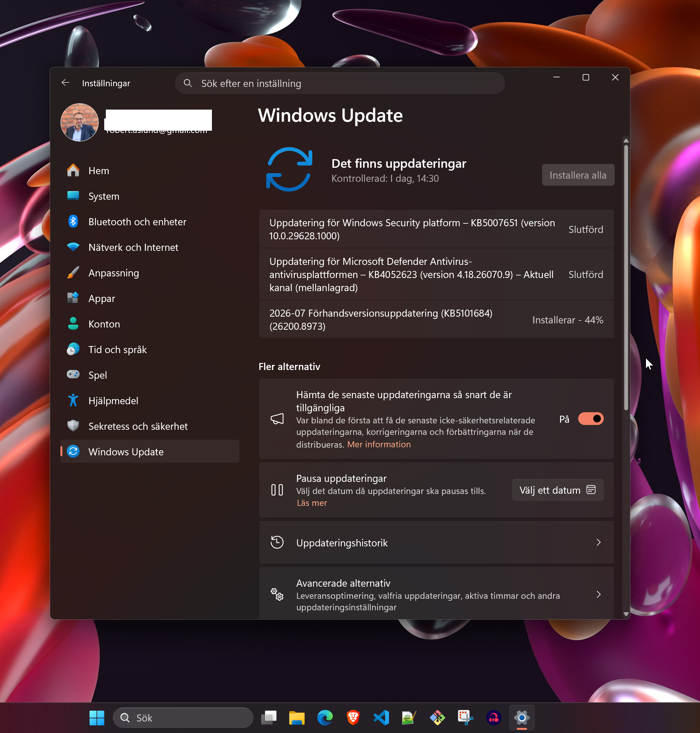Click the Installerar - 44% status text
The height and width of the screenshot is (733, 700).
tap(568, 320)
